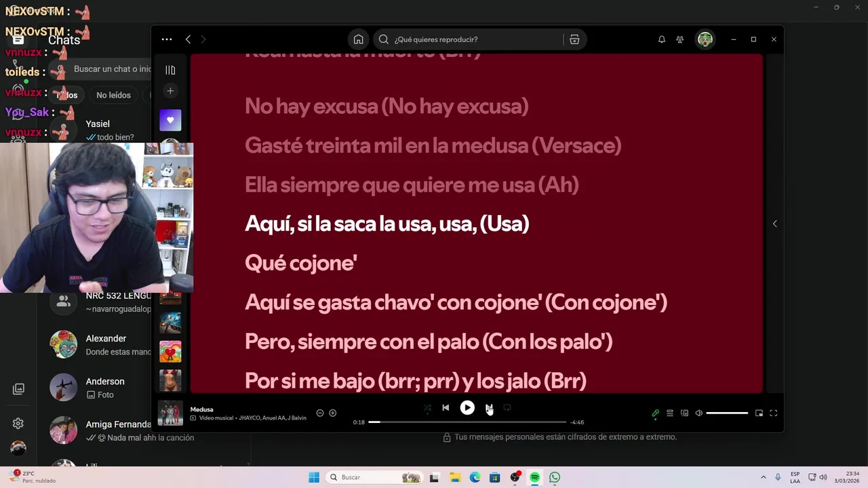Open Microsoft Edge from taskbar

coord(475,477)
